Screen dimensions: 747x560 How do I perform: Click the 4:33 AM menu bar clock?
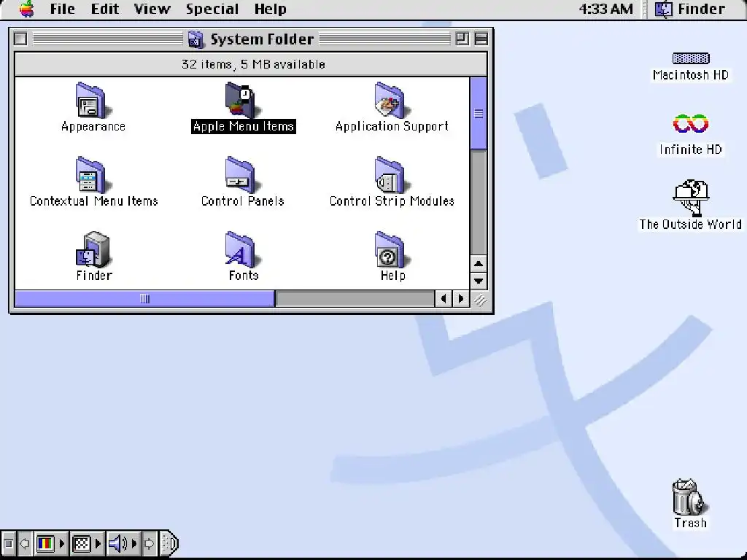click(x=606, y=9)
